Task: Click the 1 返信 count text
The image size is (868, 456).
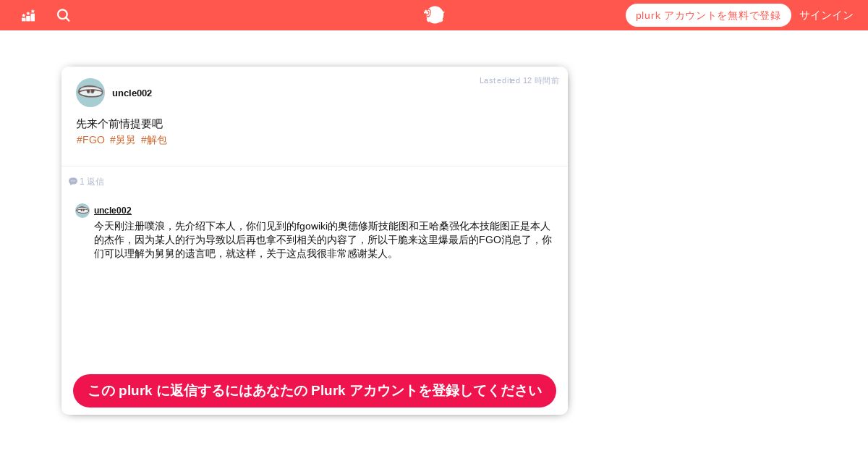Action: tap(92, 182)
